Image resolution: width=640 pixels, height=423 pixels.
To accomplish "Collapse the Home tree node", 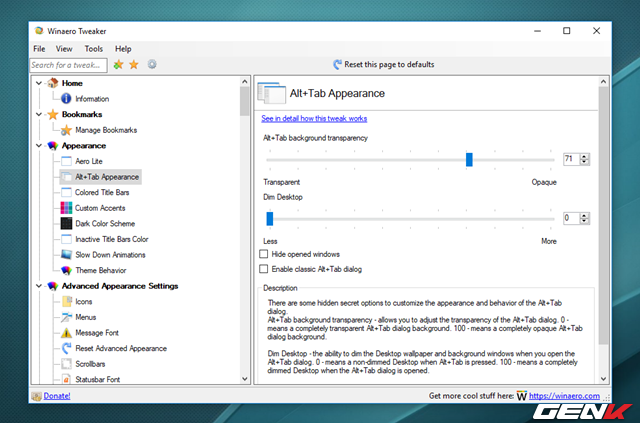I will pyautogui.click(x=39, y=83).
